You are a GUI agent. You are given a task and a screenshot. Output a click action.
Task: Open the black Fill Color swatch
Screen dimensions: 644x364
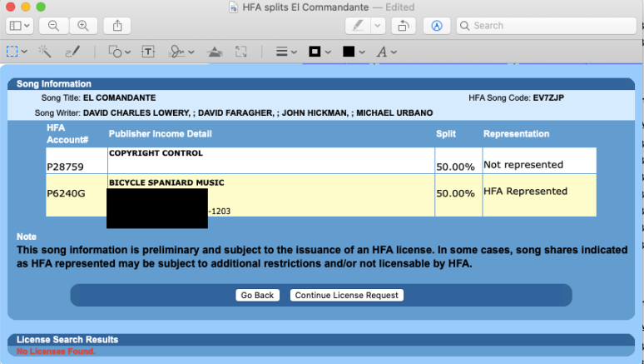[352, 52]
